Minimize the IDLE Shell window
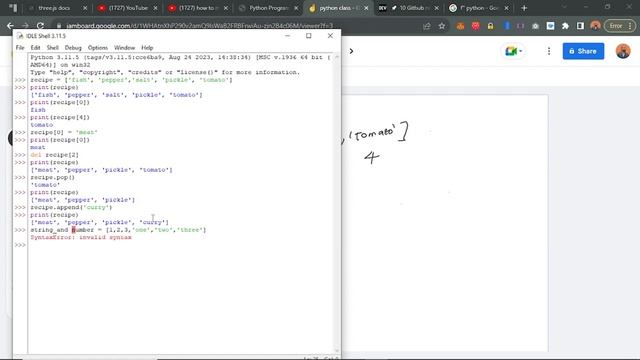 click(287, 36)
